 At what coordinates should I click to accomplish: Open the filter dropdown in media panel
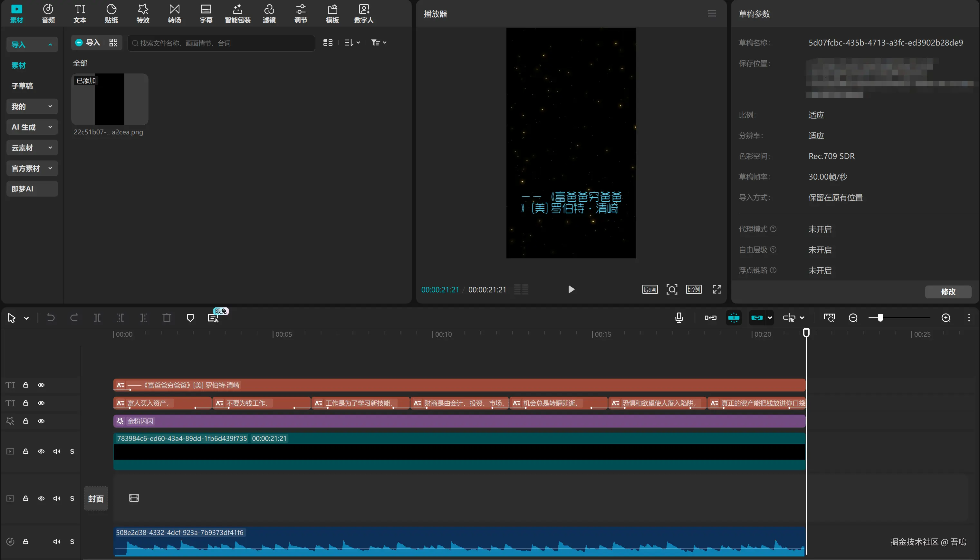379,43
